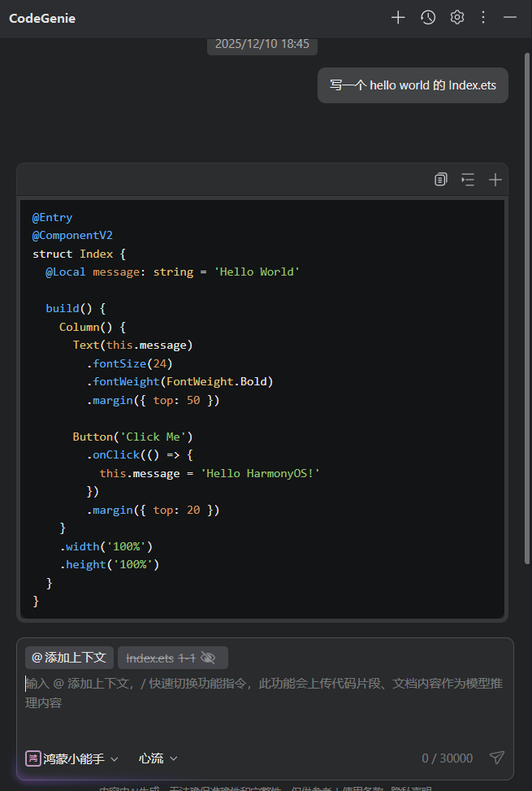Click the user message bubble about Index.ets
532x791 pixels.
click(x=413, y=85)
